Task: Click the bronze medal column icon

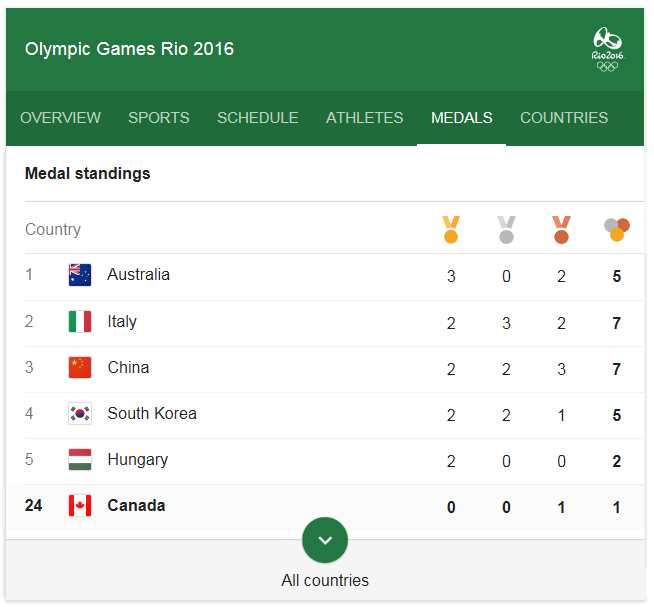Action: click(x=561, y=229)
